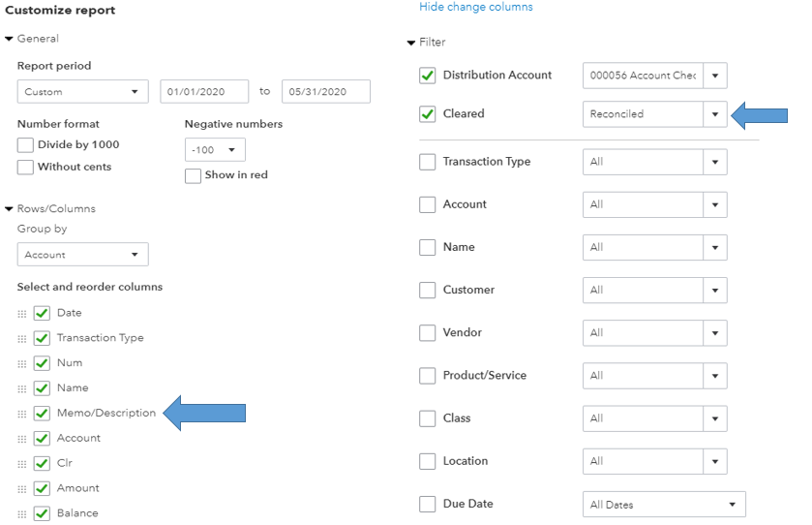This screenshot has width=812, height=525.
Task: Click the drag handle beside Clr column
Action: click(x=22, y=464)
